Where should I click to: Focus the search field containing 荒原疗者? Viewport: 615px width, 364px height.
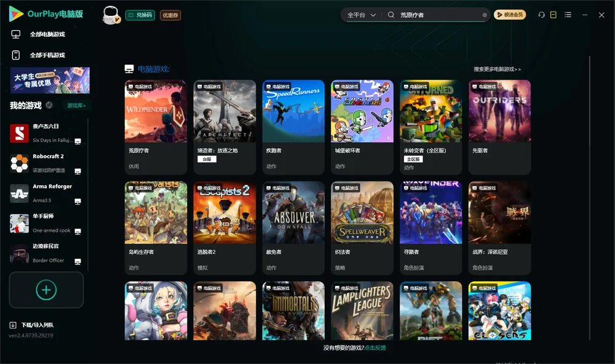[439, 15]
